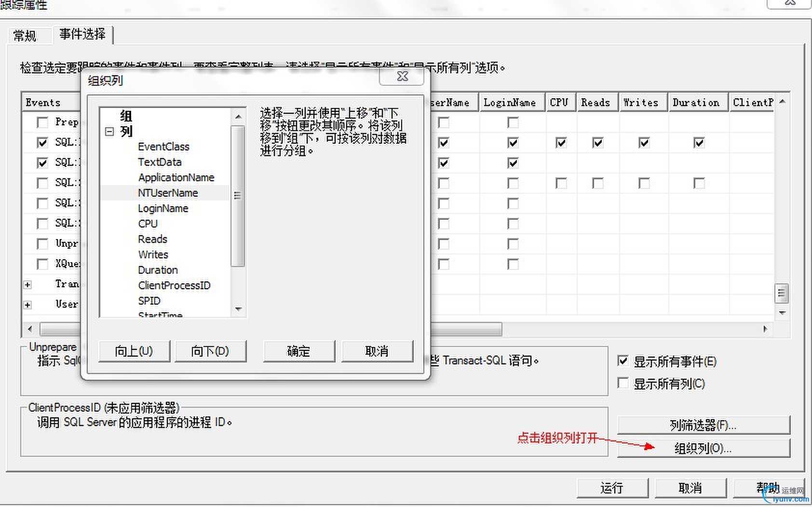
Task: Click the Duration column header
Action: click(x=699, y=102)
